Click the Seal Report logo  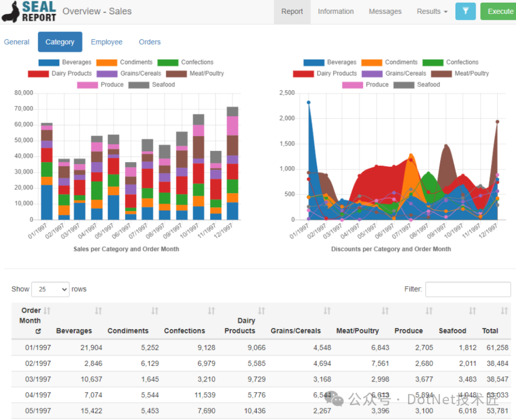click(29, 11)
